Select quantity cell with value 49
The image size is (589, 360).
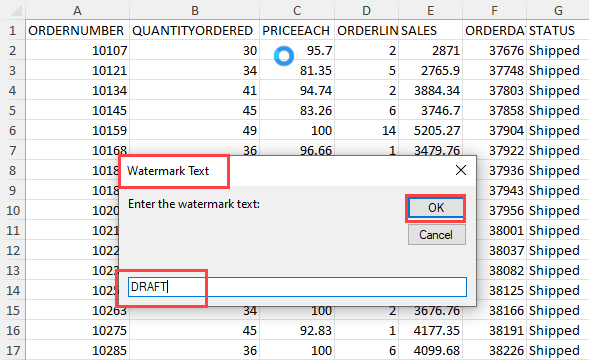(195, 130)
